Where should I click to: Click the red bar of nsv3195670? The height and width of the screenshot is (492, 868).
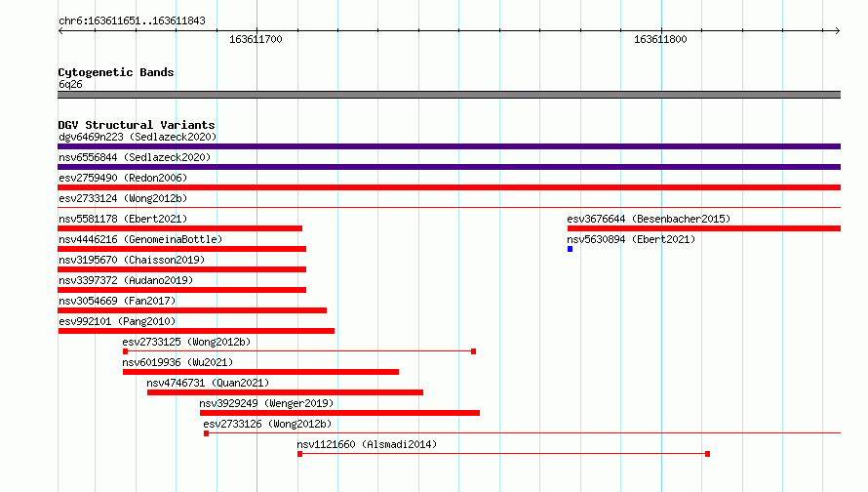[x=182, y=269]
